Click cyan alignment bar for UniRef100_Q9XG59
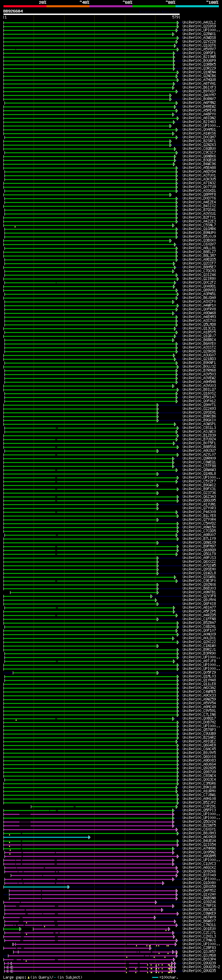 [x=36, y=887]
